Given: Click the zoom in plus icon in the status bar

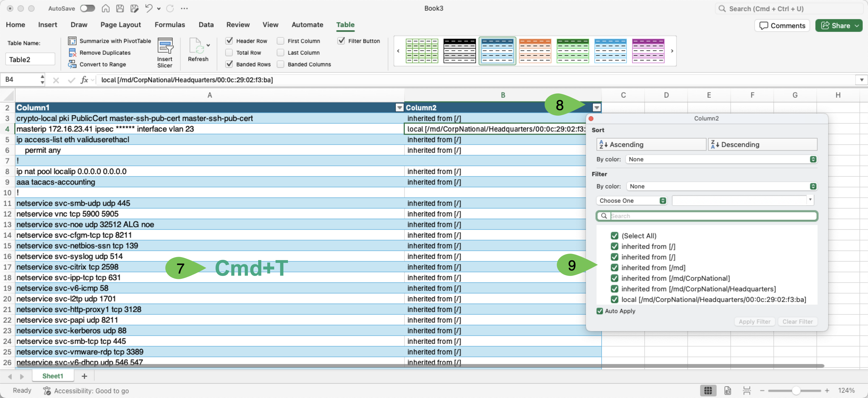Looking at the screenshot, I should (827, 390).
